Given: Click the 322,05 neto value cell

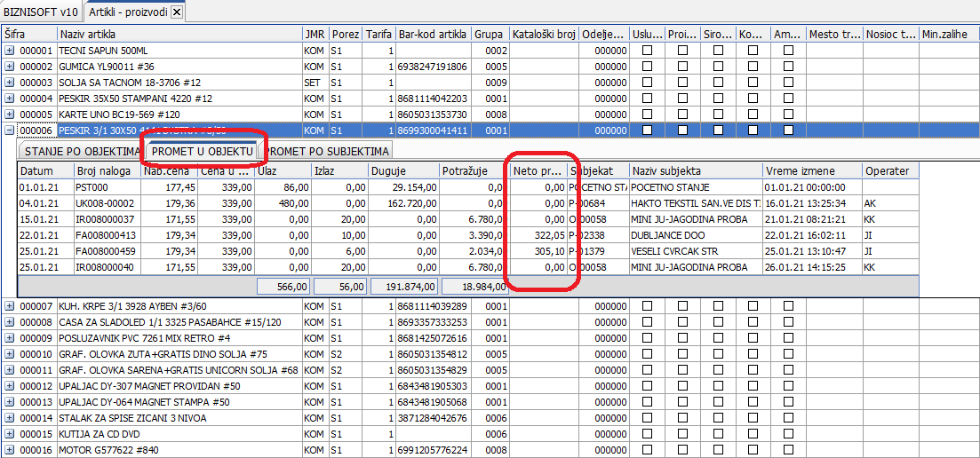Looking at the screenshot, I should 538,235.
